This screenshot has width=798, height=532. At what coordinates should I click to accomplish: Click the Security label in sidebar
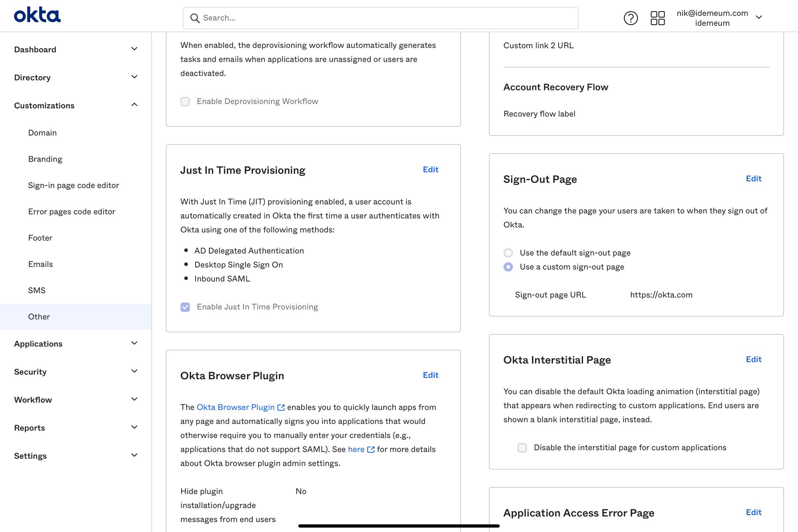[30, 372]
